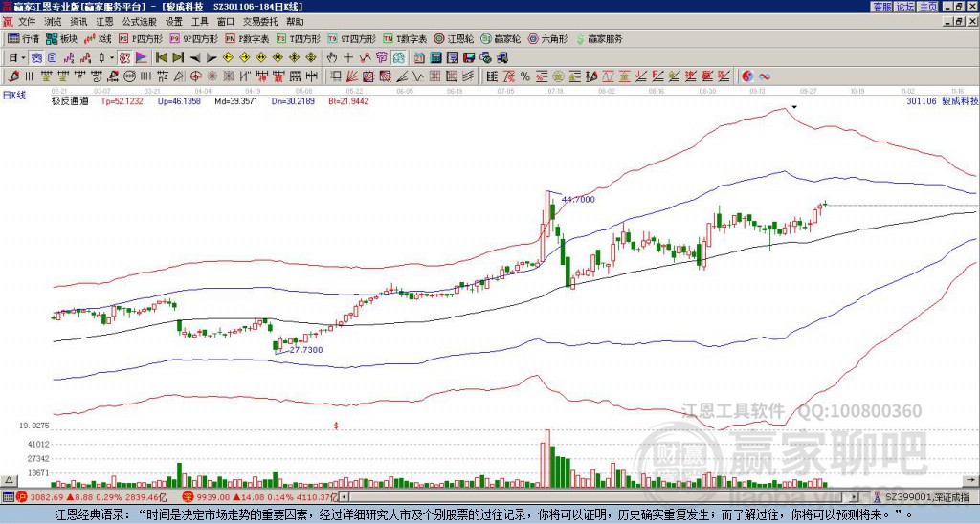
Task: Move chart right with black arrow
Action: (212, 58)
